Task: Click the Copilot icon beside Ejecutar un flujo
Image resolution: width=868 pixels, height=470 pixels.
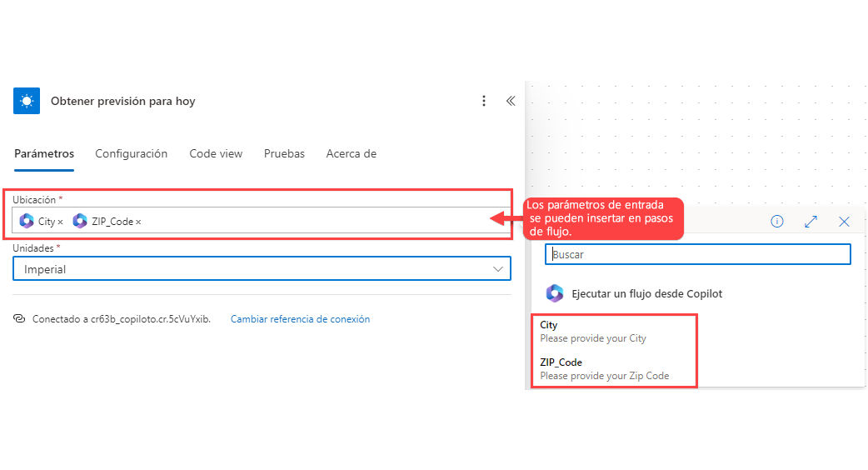Action: pyautogui.click(x=555, y=293)
